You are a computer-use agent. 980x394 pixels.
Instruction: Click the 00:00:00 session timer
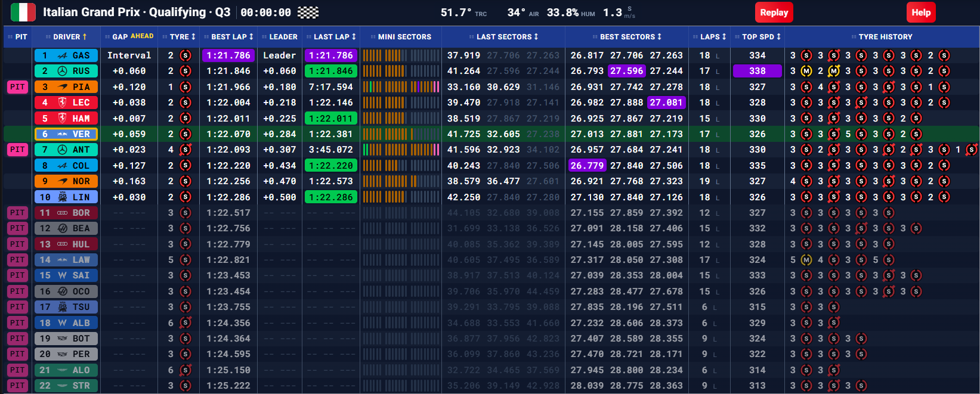tap(266, 13)
